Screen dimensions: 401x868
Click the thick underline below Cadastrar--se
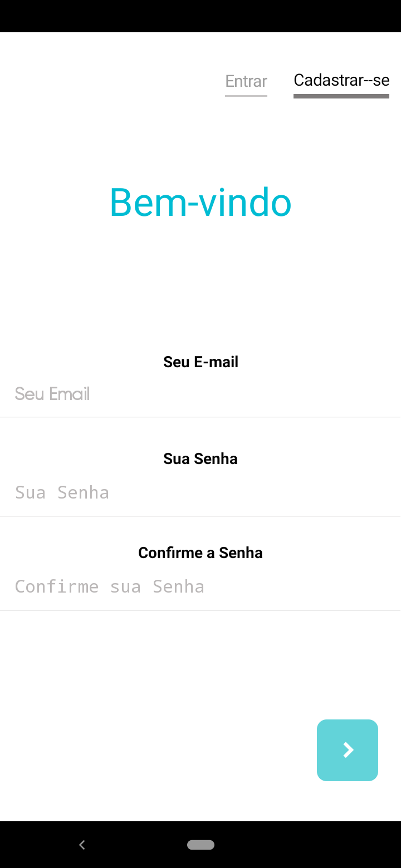341,96
